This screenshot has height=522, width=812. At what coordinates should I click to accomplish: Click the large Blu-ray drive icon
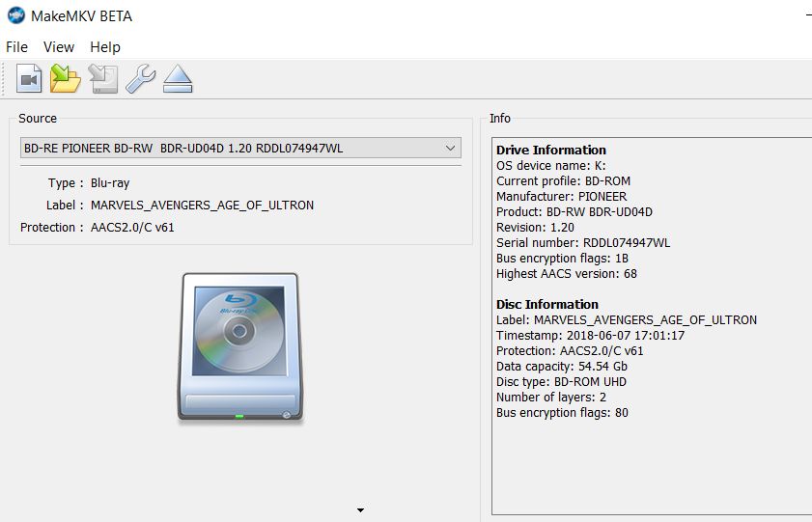pos(239,347)
